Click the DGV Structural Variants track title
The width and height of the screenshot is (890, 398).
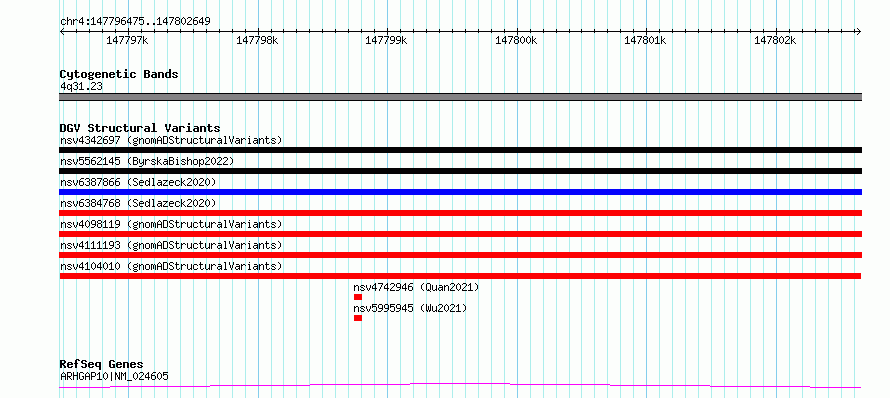(140, 128)
